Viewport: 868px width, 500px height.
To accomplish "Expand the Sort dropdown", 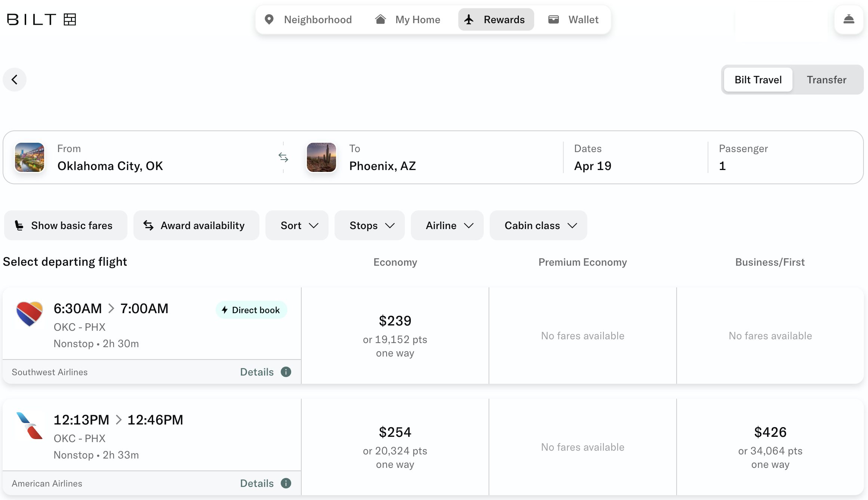I will click(297, 225).
